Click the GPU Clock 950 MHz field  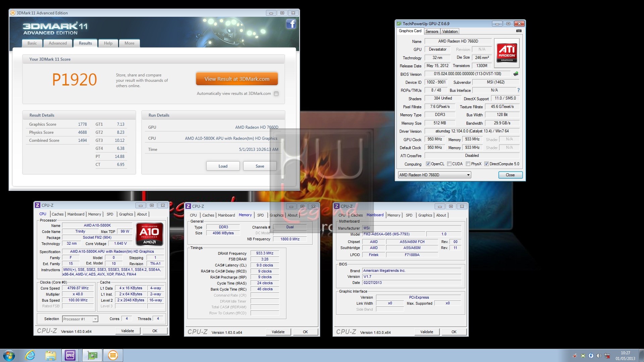(435, 139)
